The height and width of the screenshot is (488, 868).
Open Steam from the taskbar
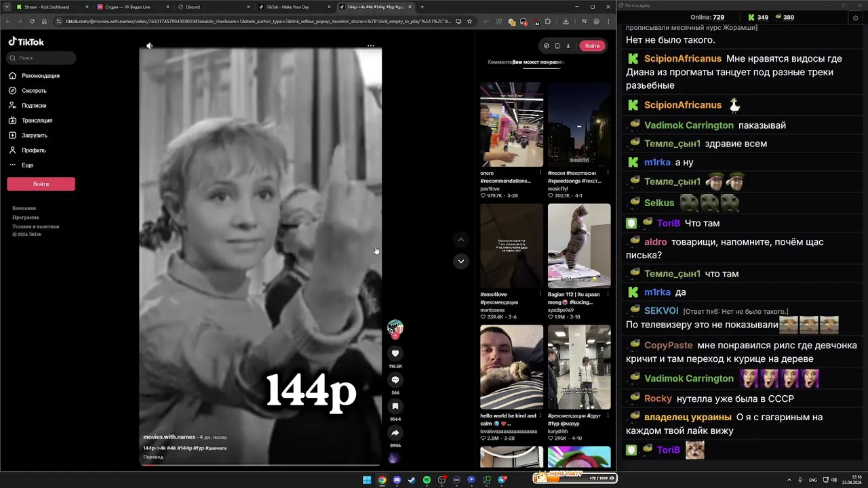coord(412,480)
